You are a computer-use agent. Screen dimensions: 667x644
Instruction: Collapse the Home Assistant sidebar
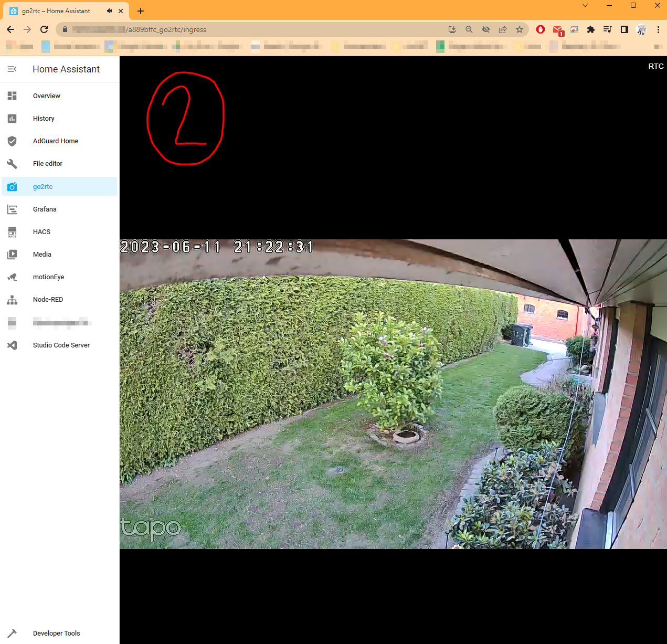tap(12, 69)
